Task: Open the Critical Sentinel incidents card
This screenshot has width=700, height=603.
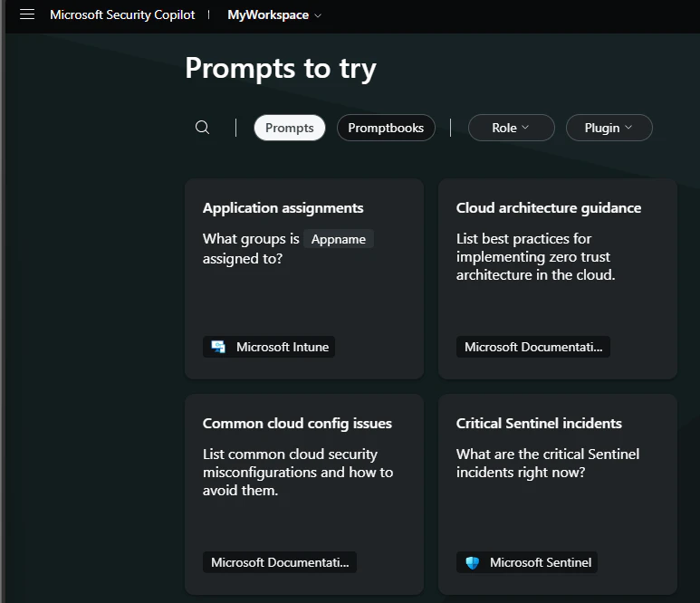Action: point(558,494)
